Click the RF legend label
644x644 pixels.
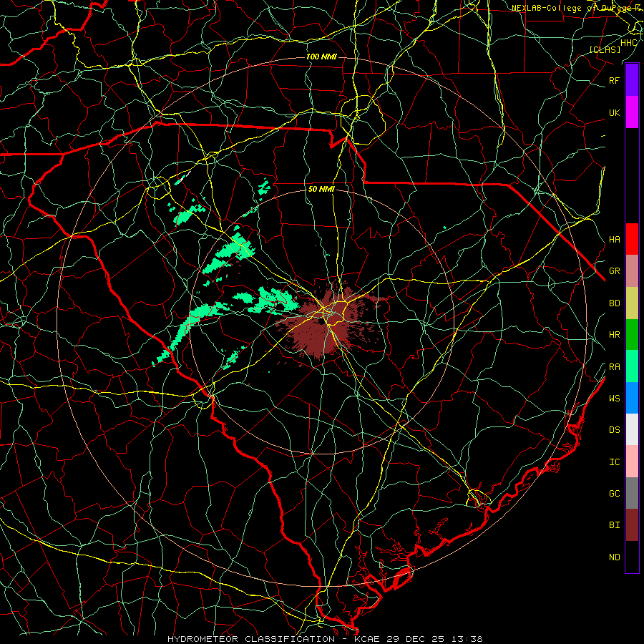click(614, 80)
